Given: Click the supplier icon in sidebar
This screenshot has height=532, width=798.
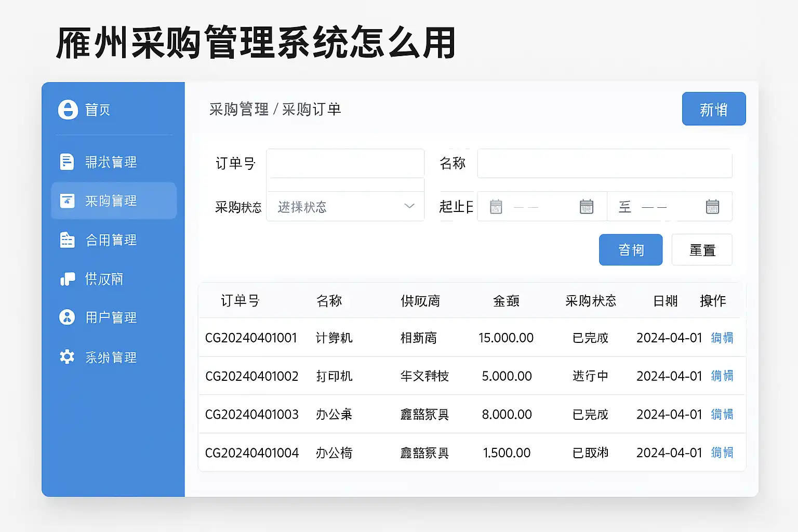Looking at the screenshot, I should (68, 279).
